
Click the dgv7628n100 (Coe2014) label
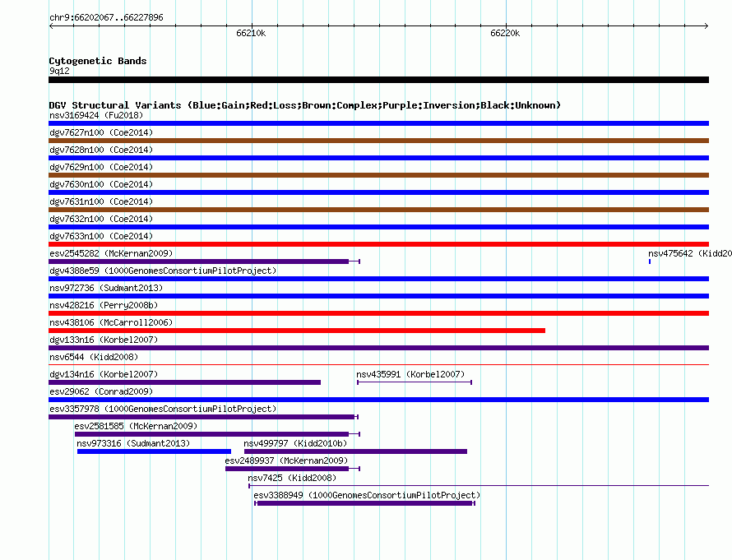[x=101, y=150]
